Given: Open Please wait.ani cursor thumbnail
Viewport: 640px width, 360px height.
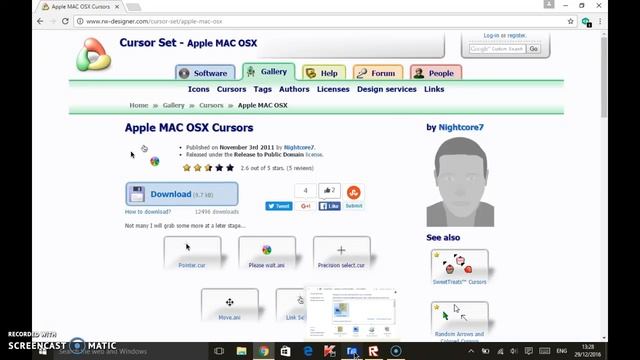Looking at the screenshot, I should 267,253.
